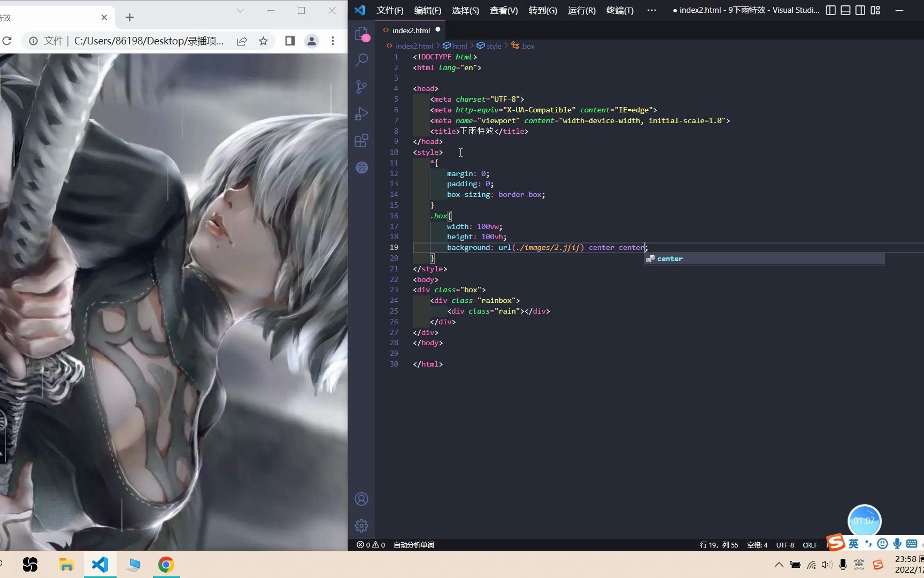Toggle Chrome side panel button
Image resolution: width=924 pixels, height=578 pixels.
(290, 41)
